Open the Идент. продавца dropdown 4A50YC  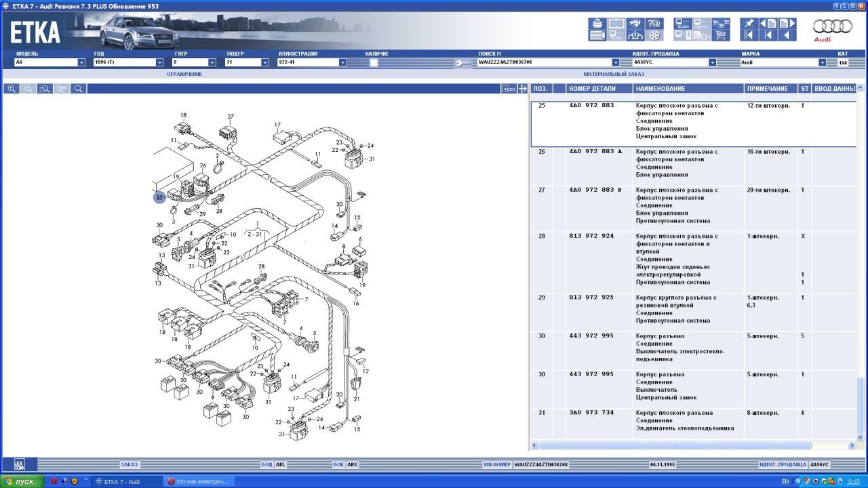click(713, 62)
